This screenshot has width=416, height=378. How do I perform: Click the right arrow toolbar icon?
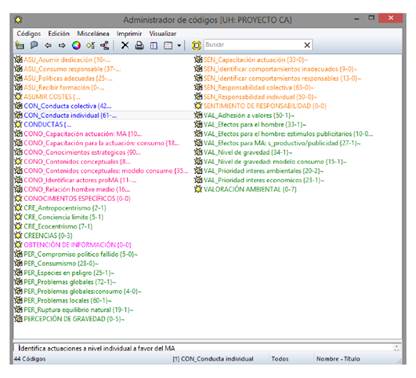pos(62,45)
